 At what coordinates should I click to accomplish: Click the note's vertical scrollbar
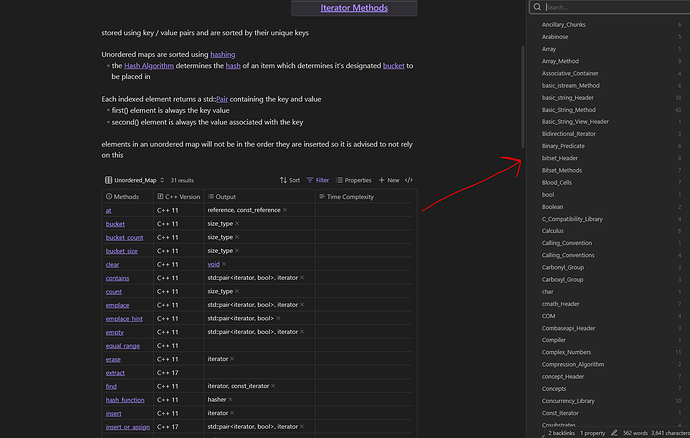[523, 97]
